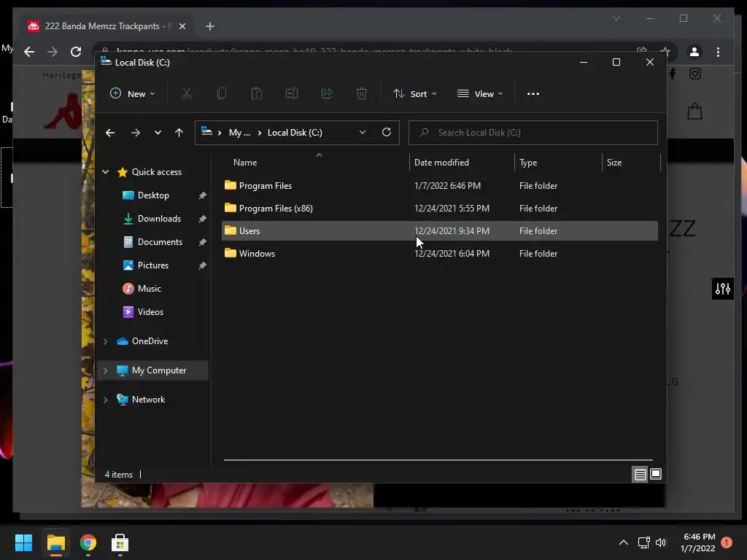Click File Explorer taskbar icon
The image size is (747, 560).
tap(55, 542)
